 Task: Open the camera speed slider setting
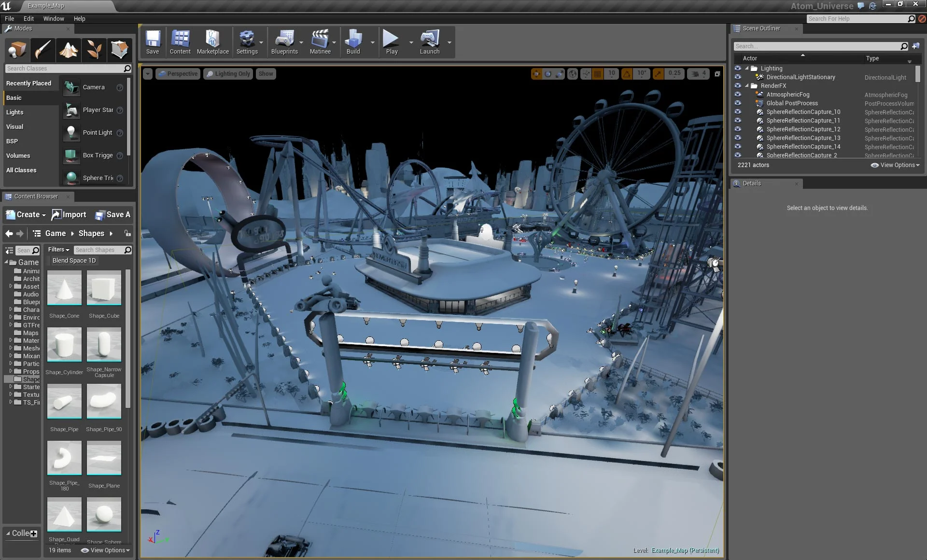699,74
